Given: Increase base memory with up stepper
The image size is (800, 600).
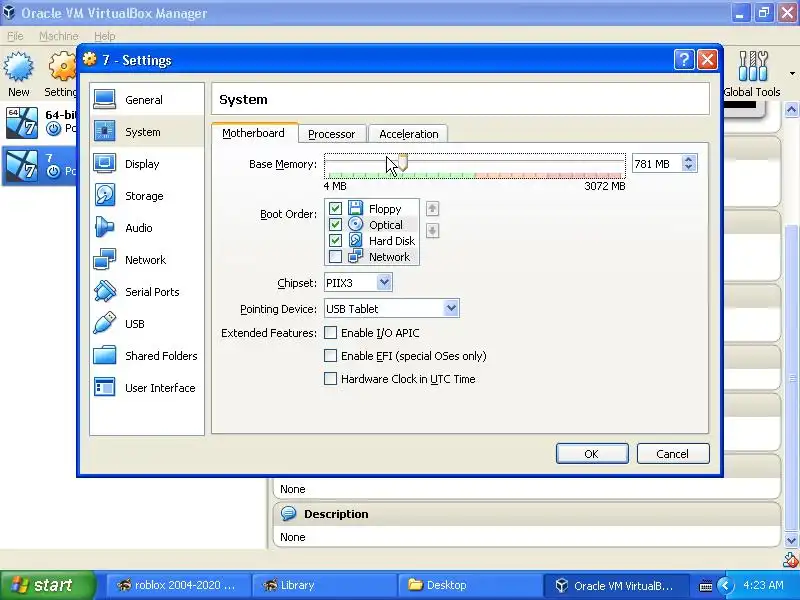Looking at the screenshot, I should (689, 159).
